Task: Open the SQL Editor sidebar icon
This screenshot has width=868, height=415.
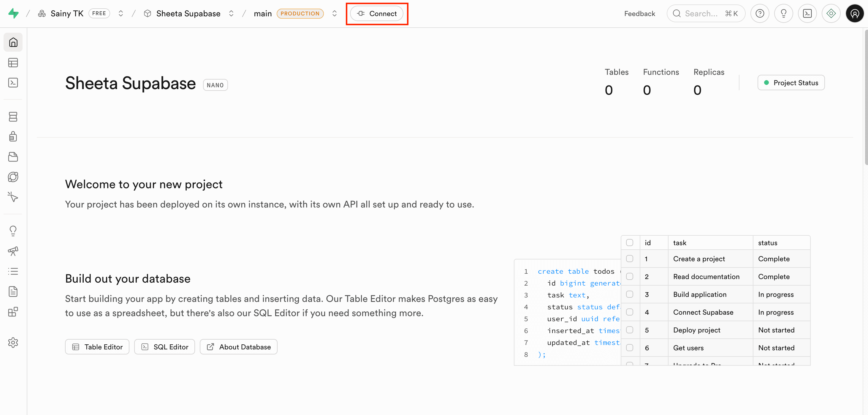Action: (x=13, y=83)
